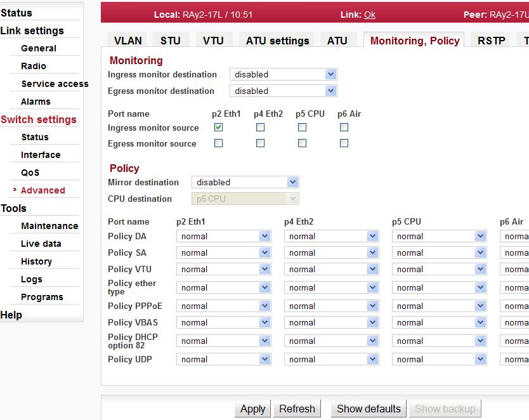529x420 pixels.
Task: Open Logs page
Action: tap(31, 279)
